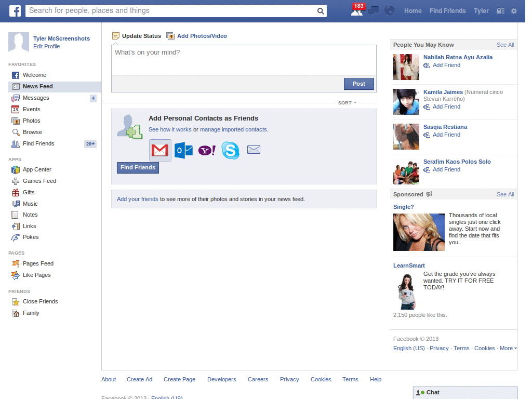Add Friend for Serafim Kaos Polos Solo

click(442, 170)
